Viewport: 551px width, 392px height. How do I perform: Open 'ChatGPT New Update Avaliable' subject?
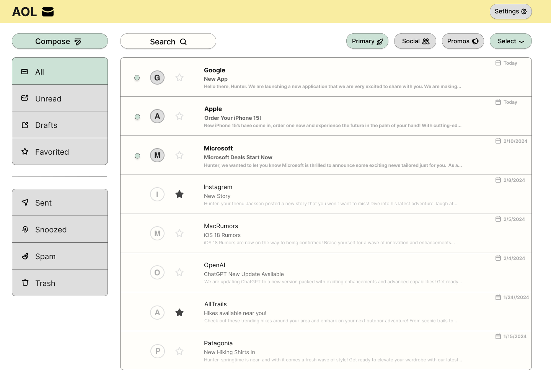coord(244,274)
